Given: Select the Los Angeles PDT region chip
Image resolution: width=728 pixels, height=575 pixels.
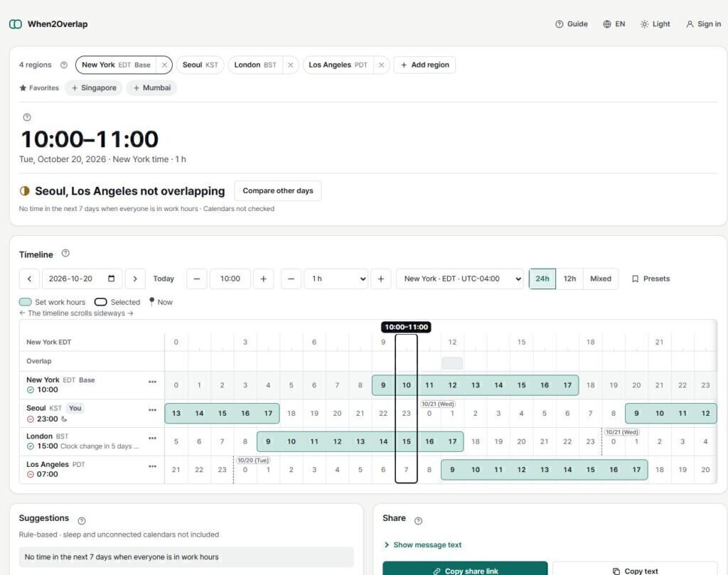Looking at the screenshot, I should pos(338,65).
